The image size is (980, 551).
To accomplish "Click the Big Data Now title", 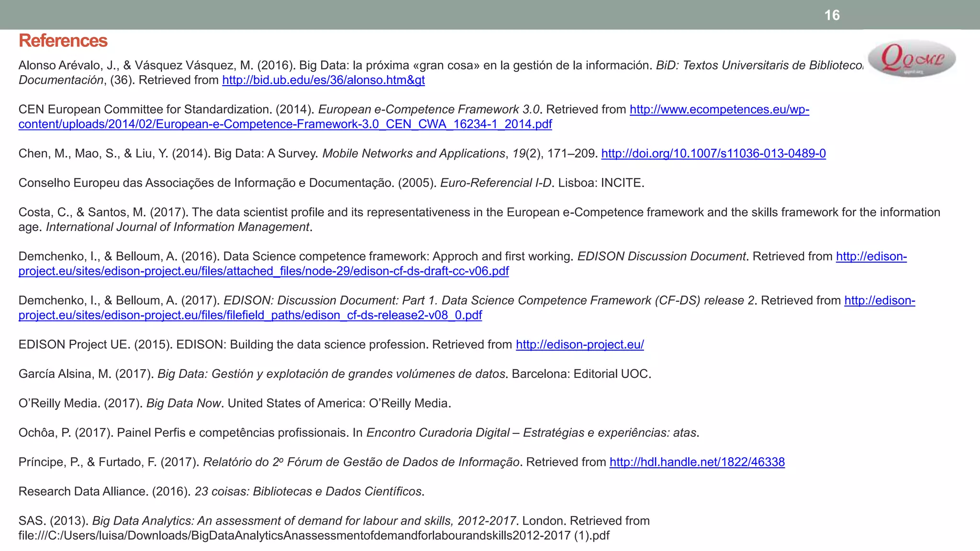I will click(x=183, y=404).
